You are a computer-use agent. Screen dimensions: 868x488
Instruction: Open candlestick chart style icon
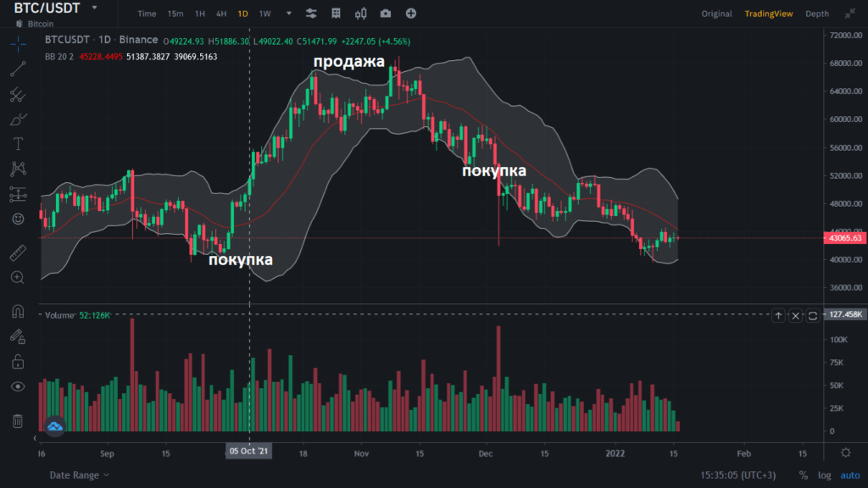(x=362, y=14)
